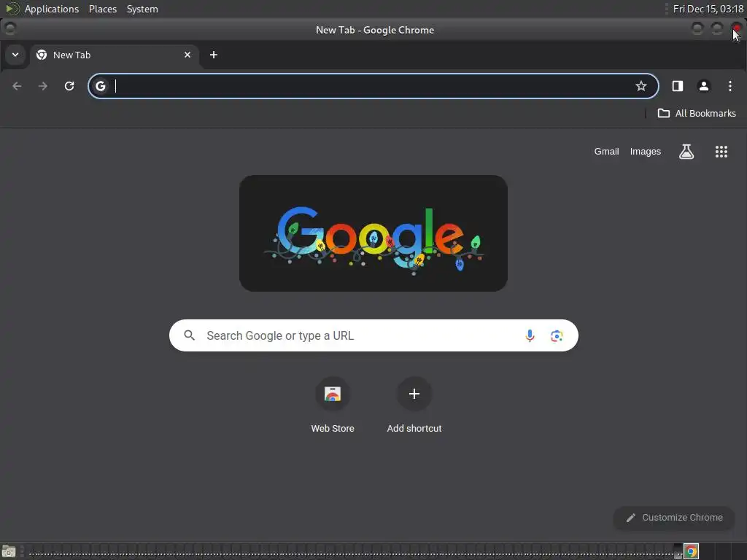Click the window menu button in title bar
Image resolution: width=747 pixels, height=560 pixels.
9,29
